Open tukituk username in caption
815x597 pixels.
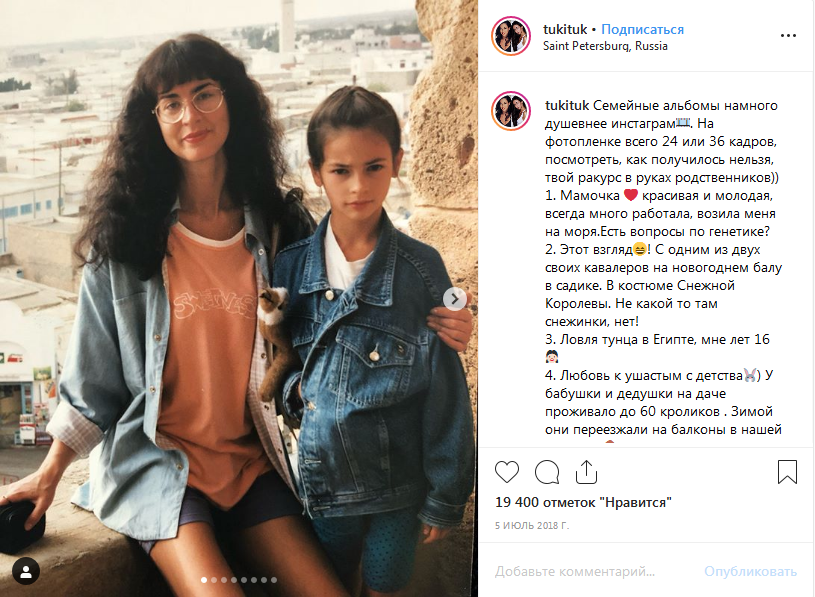[567, 105]
